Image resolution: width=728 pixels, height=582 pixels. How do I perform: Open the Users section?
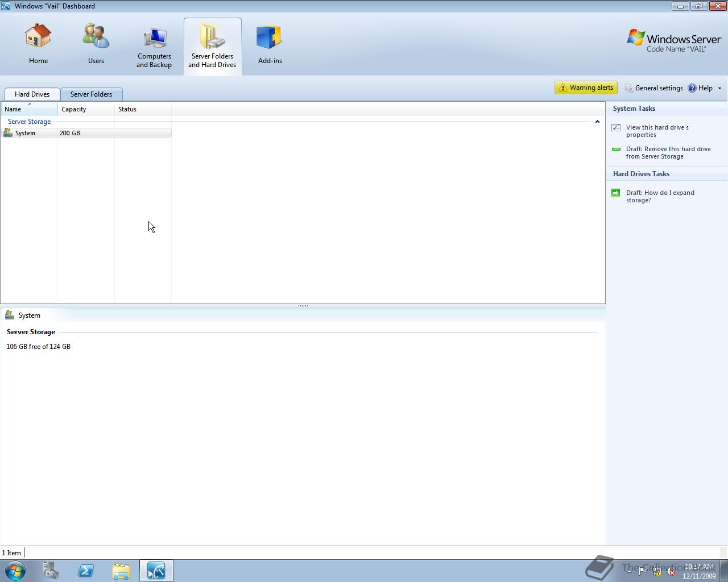coord(96,44)
